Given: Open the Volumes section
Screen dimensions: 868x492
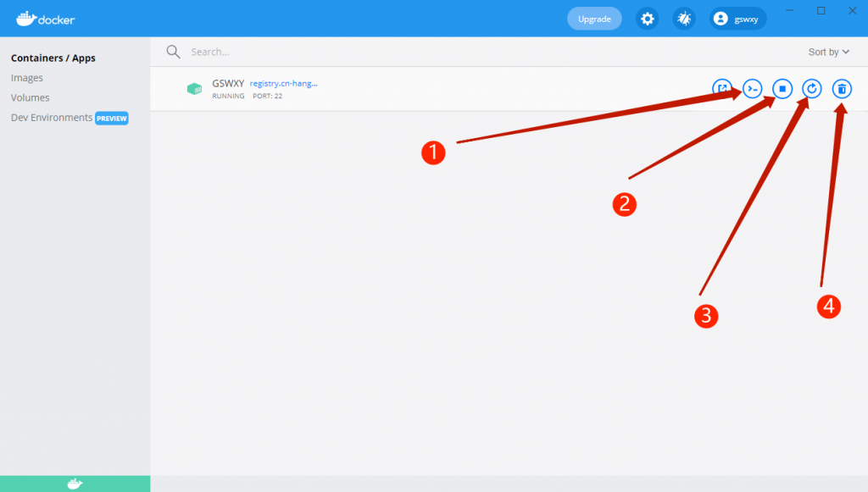Looking at the screenshot, I should [x=30, y=98].
